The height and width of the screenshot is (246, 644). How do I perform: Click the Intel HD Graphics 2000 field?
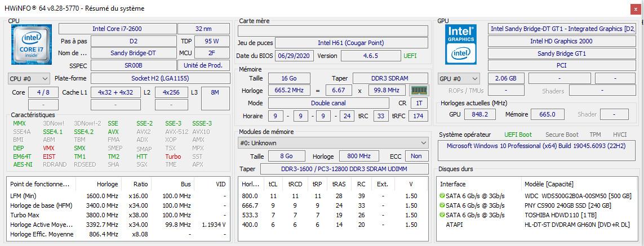pyautogui.click(x=561, y=41)
